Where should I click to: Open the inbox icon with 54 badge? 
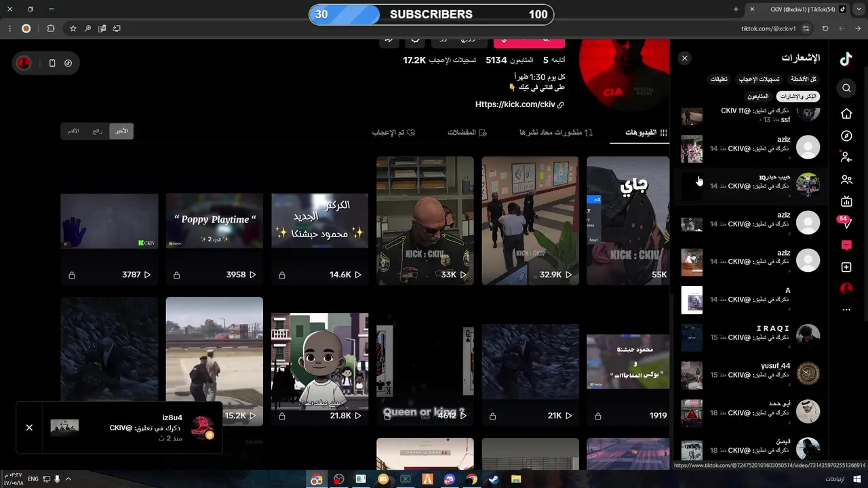click(x=845, y=222)
